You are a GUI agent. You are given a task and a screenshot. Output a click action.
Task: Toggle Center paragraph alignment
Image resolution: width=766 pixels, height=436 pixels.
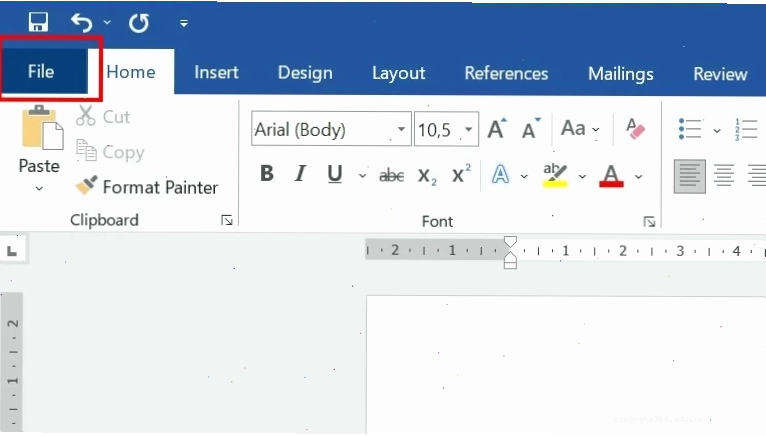click(x=724, y=175)
